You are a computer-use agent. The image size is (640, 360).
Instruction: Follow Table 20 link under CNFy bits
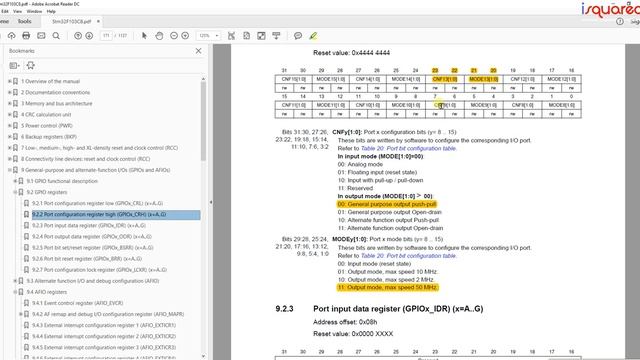tap(409, 148)
